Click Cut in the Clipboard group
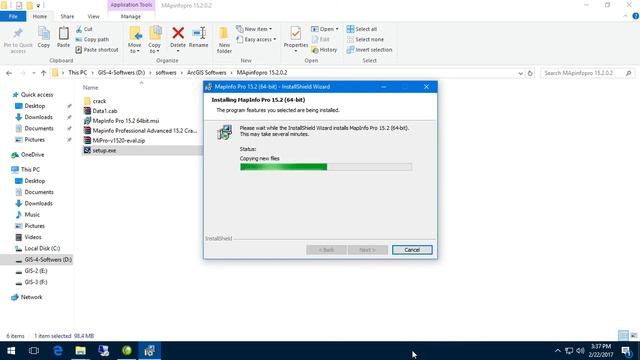640x360 pixels. coord(84,29)
